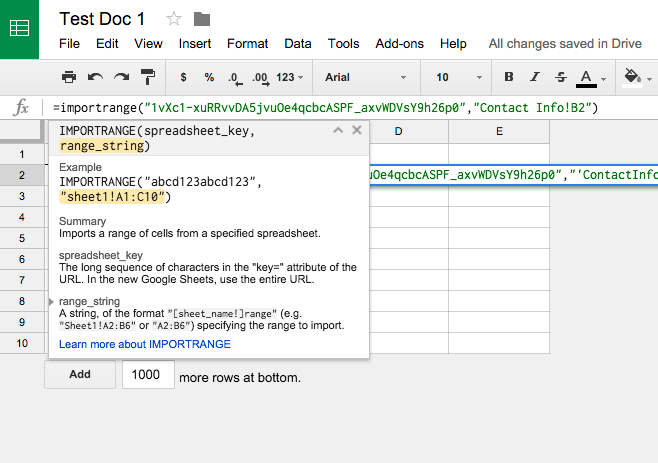
Task: Decrease decimal places
Action: point(235,78)
